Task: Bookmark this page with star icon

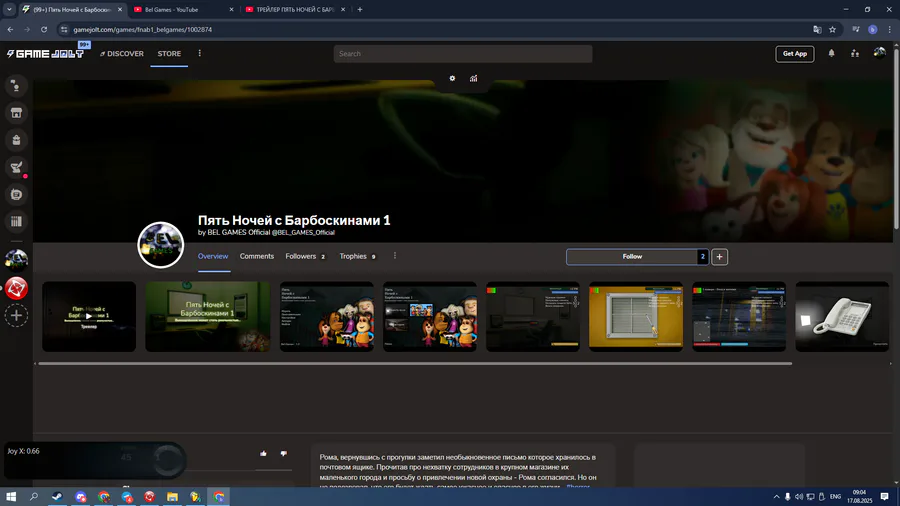Action: tap(832, 29)
